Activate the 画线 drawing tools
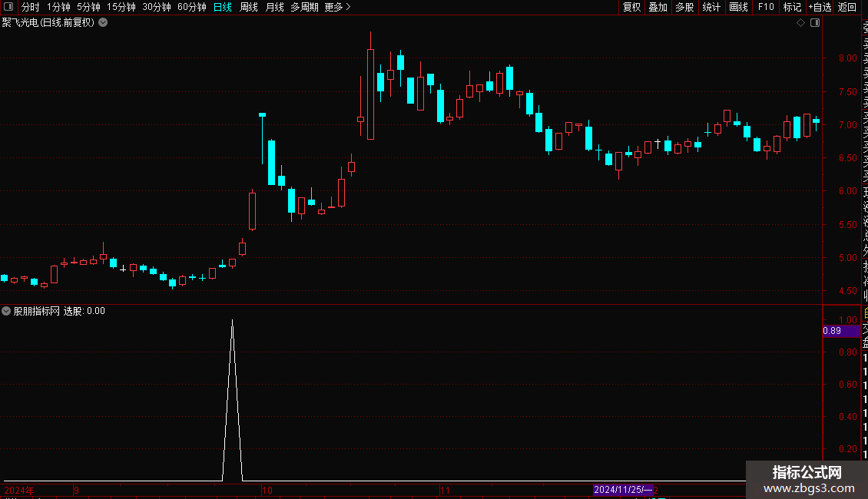 coord(738,7)
